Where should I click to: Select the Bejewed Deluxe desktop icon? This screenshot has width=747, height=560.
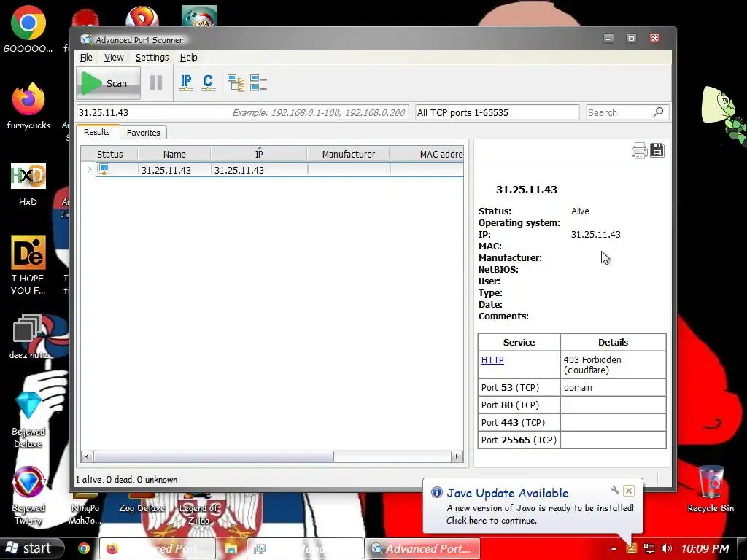[x=28, y=420]
